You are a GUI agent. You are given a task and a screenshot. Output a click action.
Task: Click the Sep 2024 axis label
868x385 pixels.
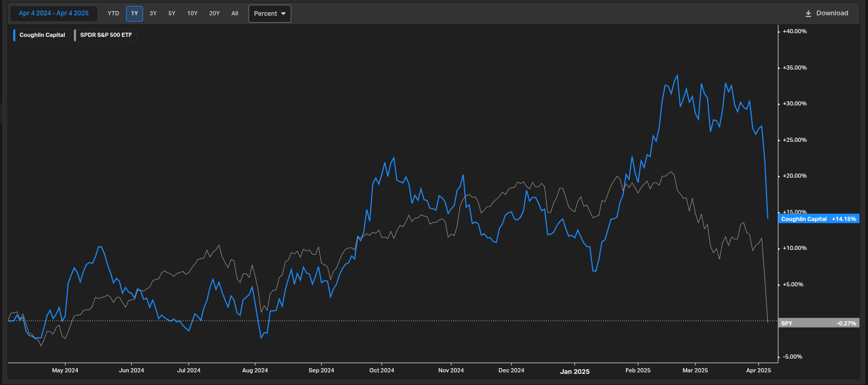click(321, 370)
